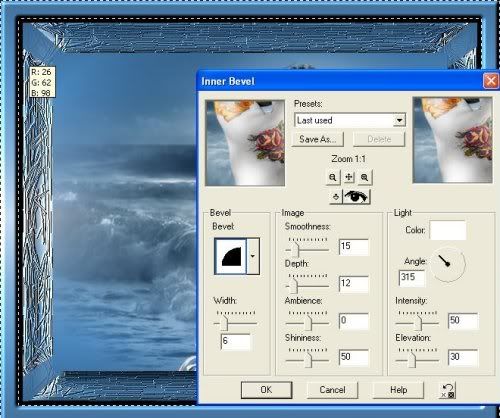Image resolution: width=500 pixels, height=418 pixels.
Task: Toggle the auto proof arrow button
Action: 336,197
